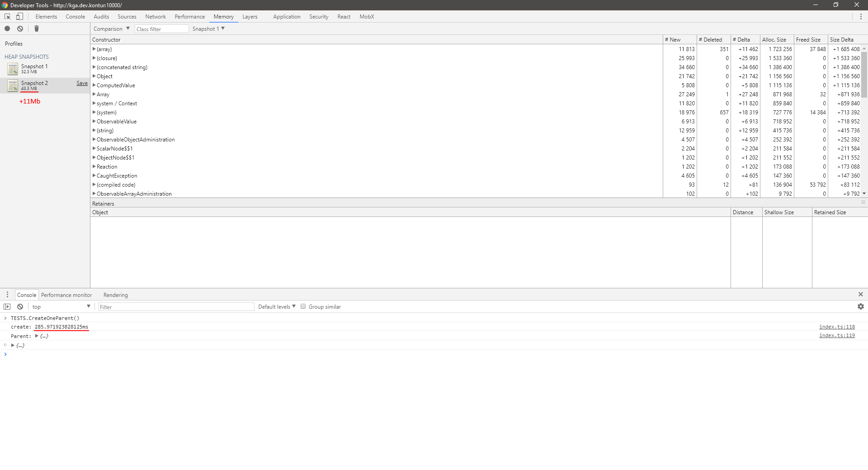Image resolution: width=868 pixels, height=470 pixels.
Task: Sort by Alloc. Size column header
Action: (777, 40)
